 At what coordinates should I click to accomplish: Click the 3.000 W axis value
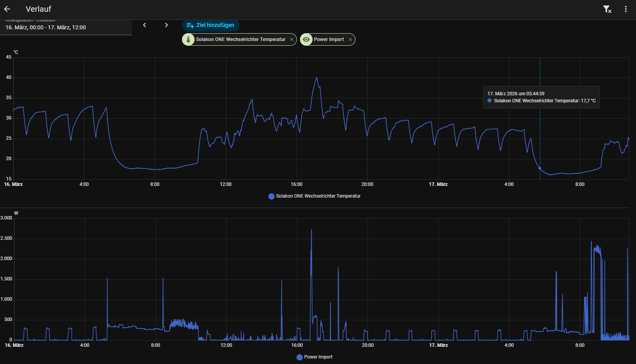click(6, 218)
